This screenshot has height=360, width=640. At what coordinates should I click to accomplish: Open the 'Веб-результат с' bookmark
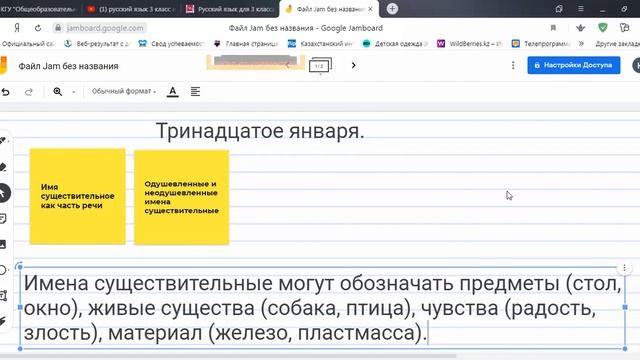coord(96,44)
